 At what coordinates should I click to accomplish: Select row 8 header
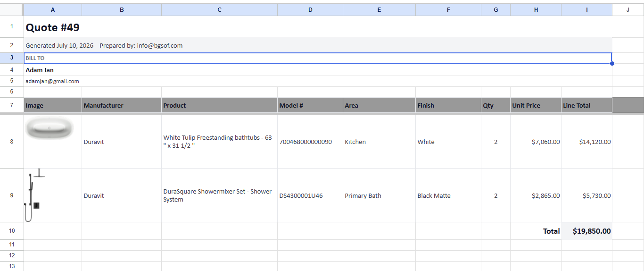pyautogui.click(x=12, y=141)
